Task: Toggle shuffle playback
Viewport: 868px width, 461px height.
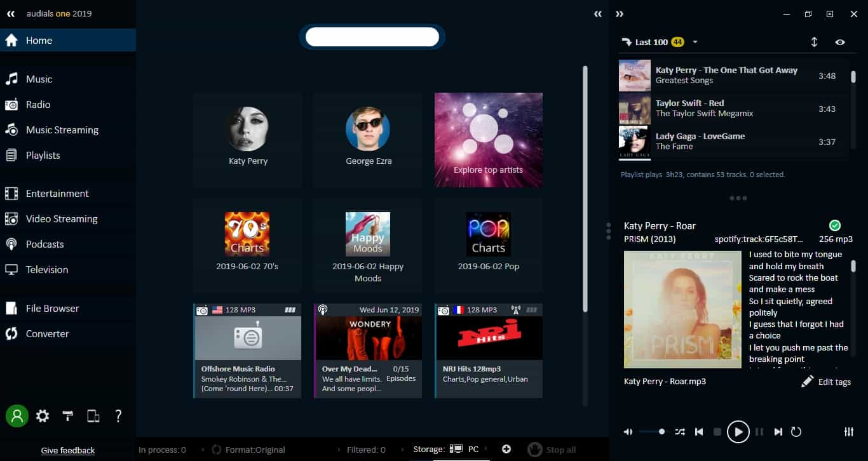Action: point(680,432)
